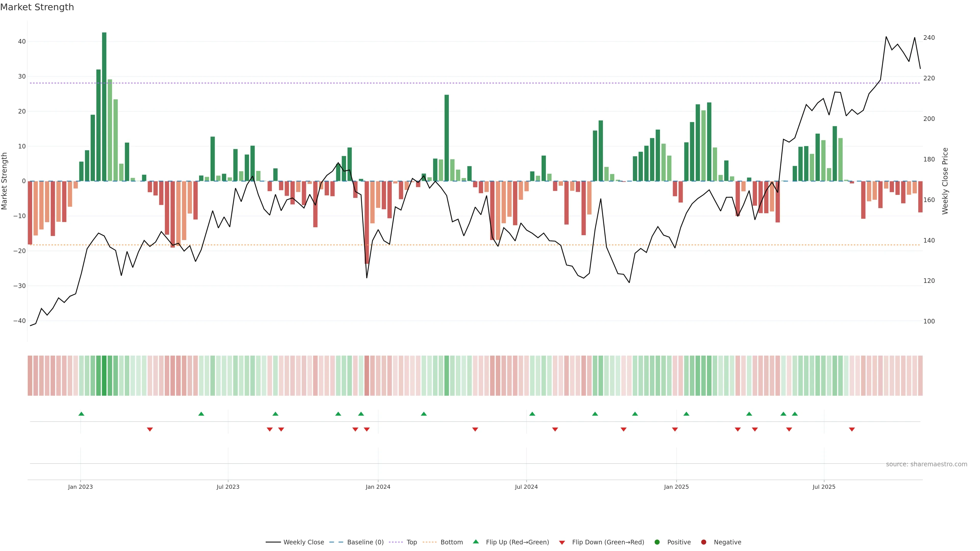The height and width of the screenshot is (551, 980).
Task: Click dark red Negative circle icon in legend
Action: coord(703,542)
